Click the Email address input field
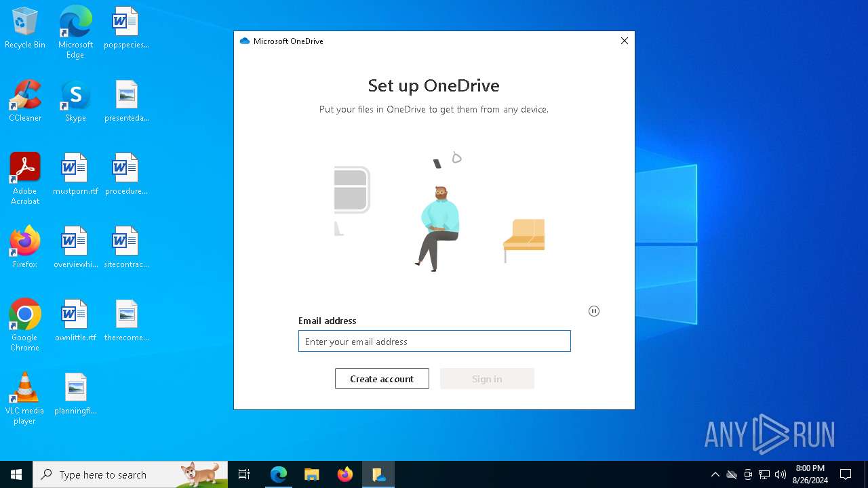Screen dimensions: 868x488 [435, 341]
